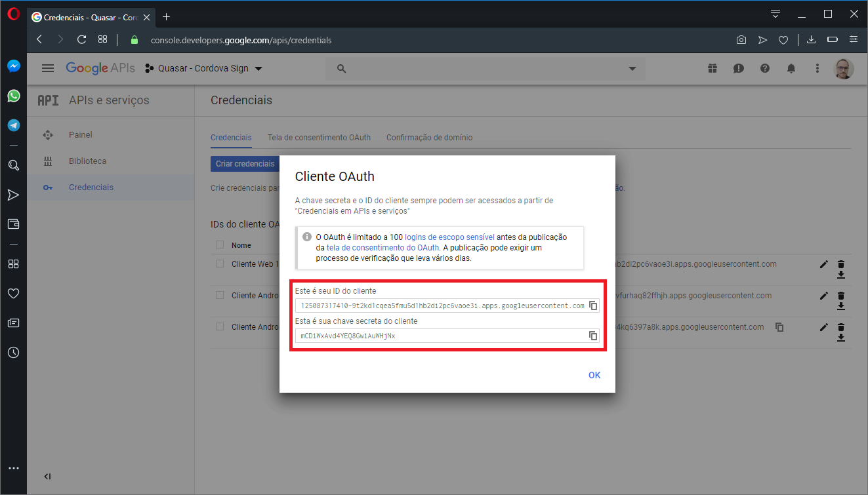
Task: Collapse the APIs e serviços sidebar
Action: 47,476
